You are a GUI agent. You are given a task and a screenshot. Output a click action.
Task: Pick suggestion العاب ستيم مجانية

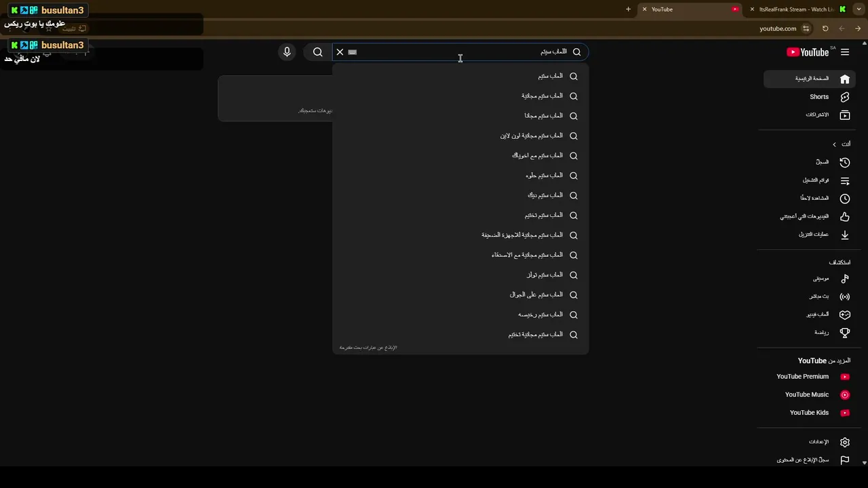click(x=460, y=96)
